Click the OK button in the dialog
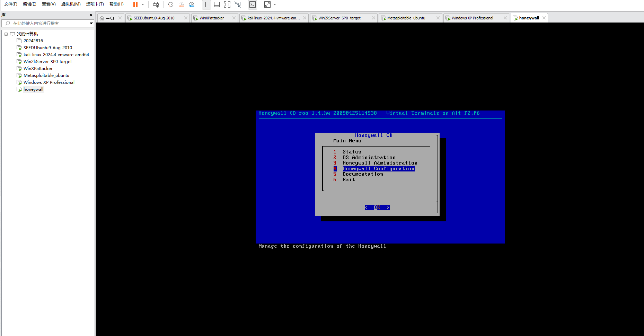This screenshot has width=644, height=336. [377, 207]
